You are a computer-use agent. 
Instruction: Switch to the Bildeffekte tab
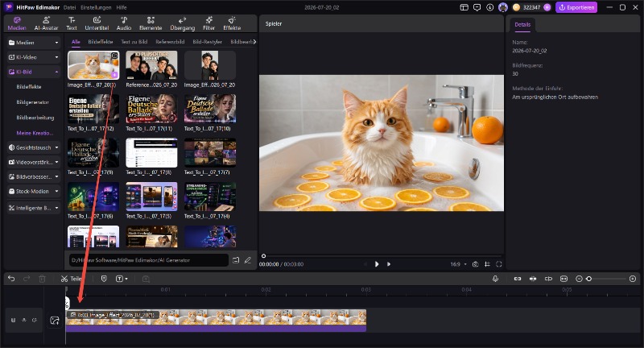[100, 42]
